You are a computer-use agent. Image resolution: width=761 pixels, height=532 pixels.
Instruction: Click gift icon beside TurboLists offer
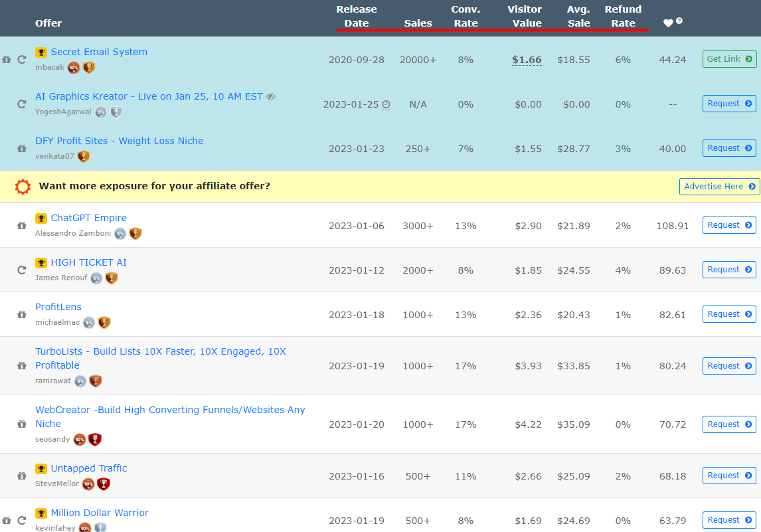(x=21, y=366)
